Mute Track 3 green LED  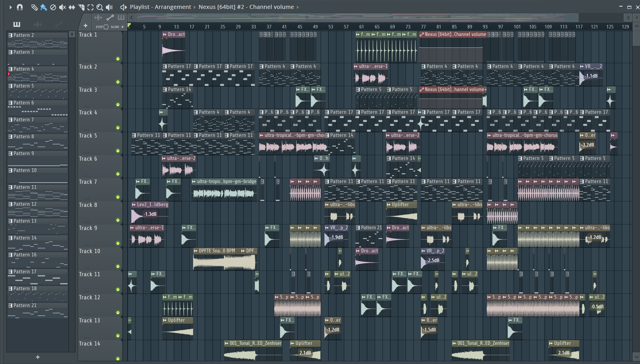coord(118,104)
